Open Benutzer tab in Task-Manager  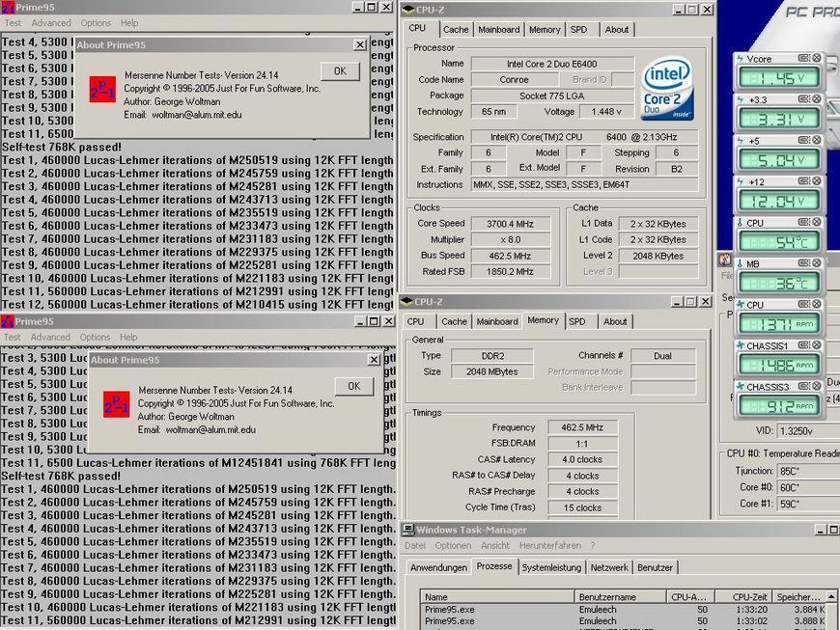coord(656,567)
